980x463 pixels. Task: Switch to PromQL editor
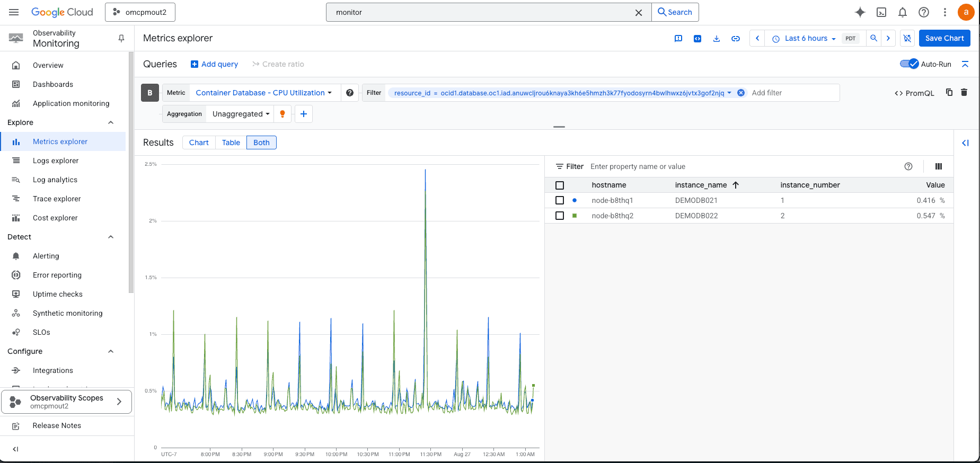click(914, 93)
